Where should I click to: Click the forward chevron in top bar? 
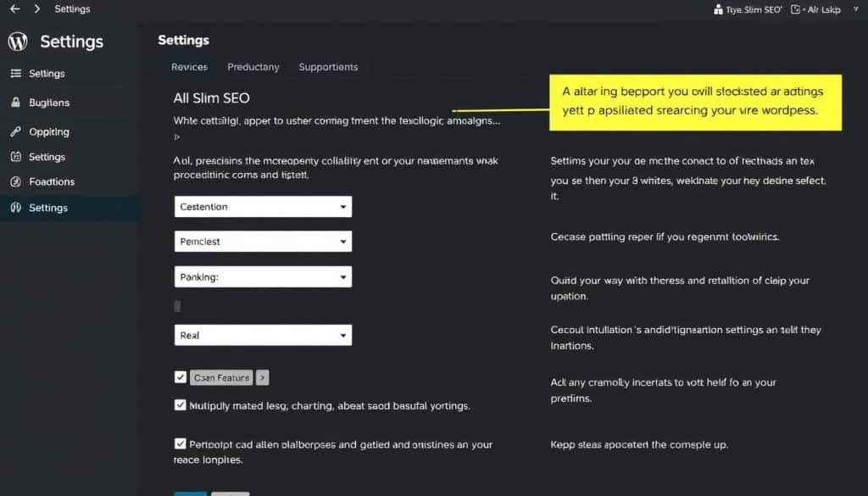coord(37,8)
